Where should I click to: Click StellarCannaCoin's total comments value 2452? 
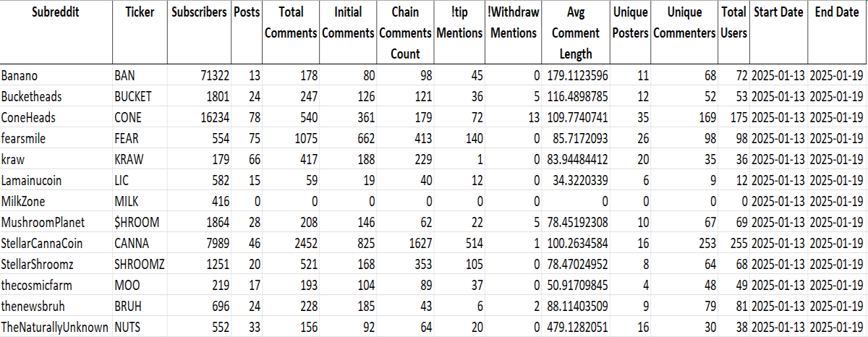pyautogui.click(x=291, y=243)
